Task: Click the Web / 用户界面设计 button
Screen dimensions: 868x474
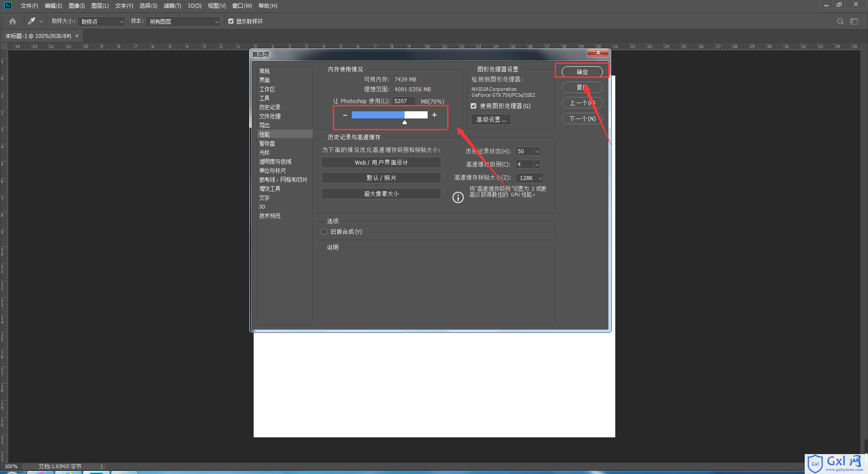Action: click(381, 162)
